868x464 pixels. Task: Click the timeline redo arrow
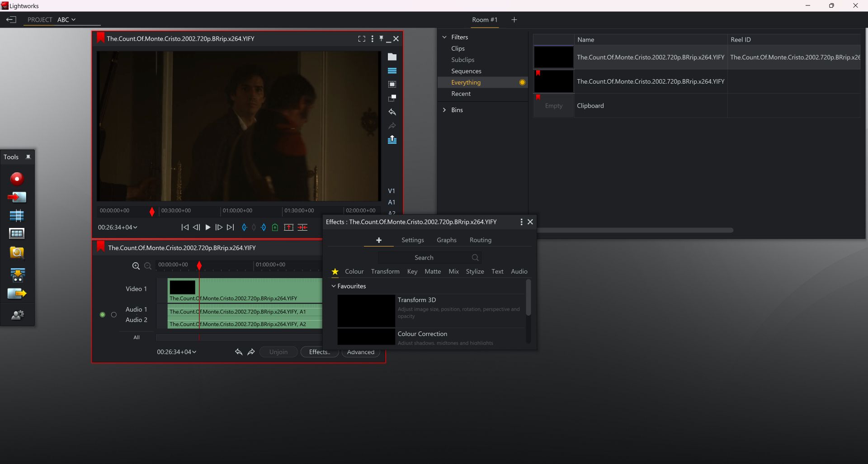click(251, 352)
